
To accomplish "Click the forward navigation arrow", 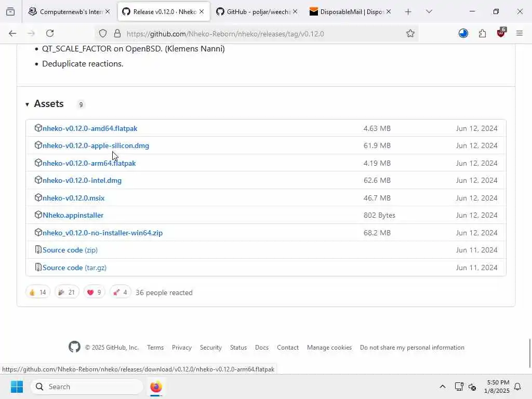I will (31, 33).
